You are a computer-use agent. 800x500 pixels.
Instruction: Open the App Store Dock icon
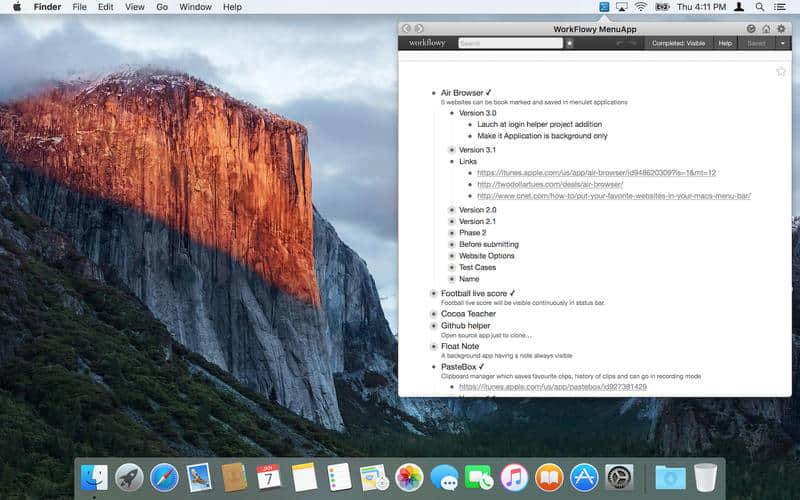click(x=584, y=478)
